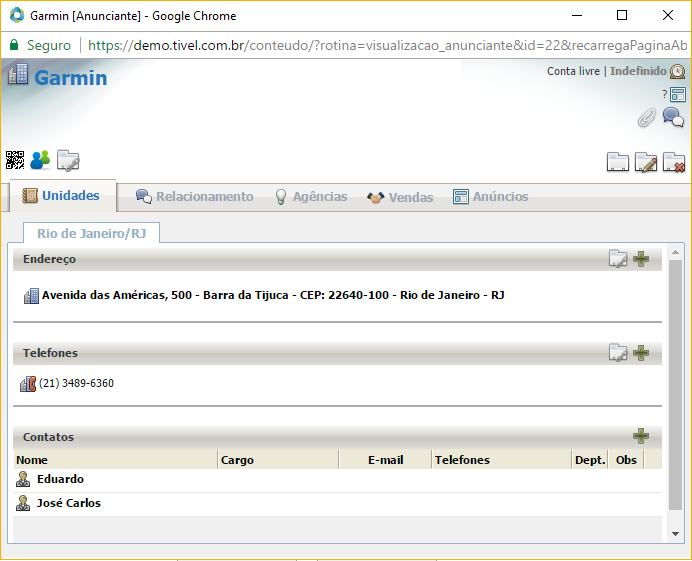Click the folder delete icon with red X

click(x=674, y=162)
